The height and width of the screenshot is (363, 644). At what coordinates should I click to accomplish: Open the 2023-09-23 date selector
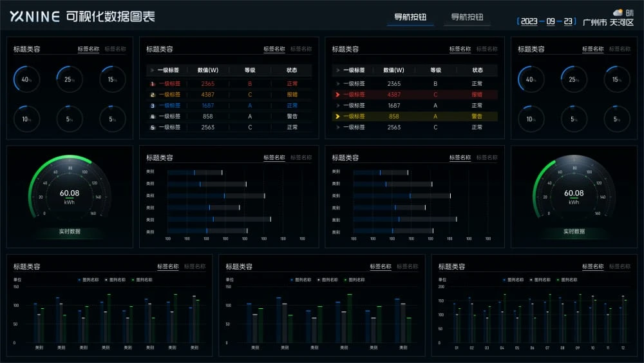547,21
